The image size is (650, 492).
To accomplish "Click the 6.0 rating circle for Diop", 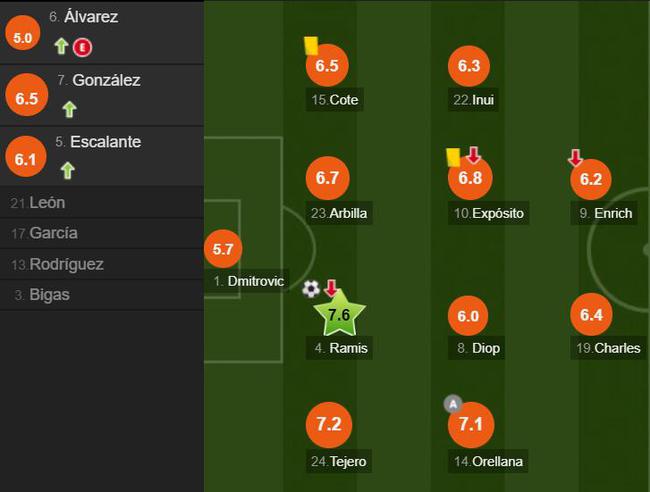I will click(468, 315).
